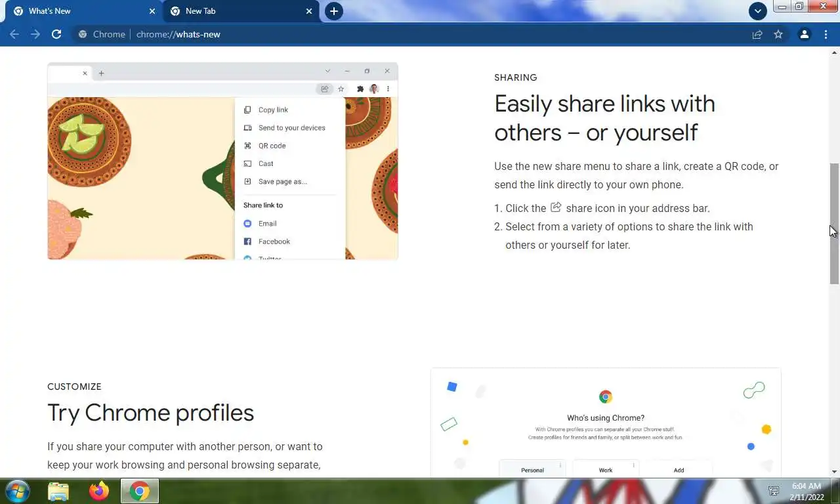Open a new tab with the plus button
The width and height of the screenshot is (840, 504).
(x=334, y=11)
